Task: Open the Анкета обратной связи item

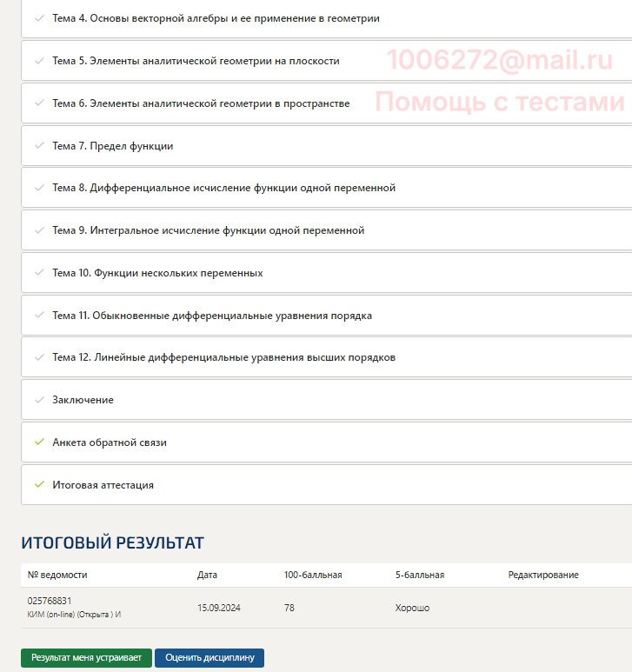Action: (x=110, y=442)
